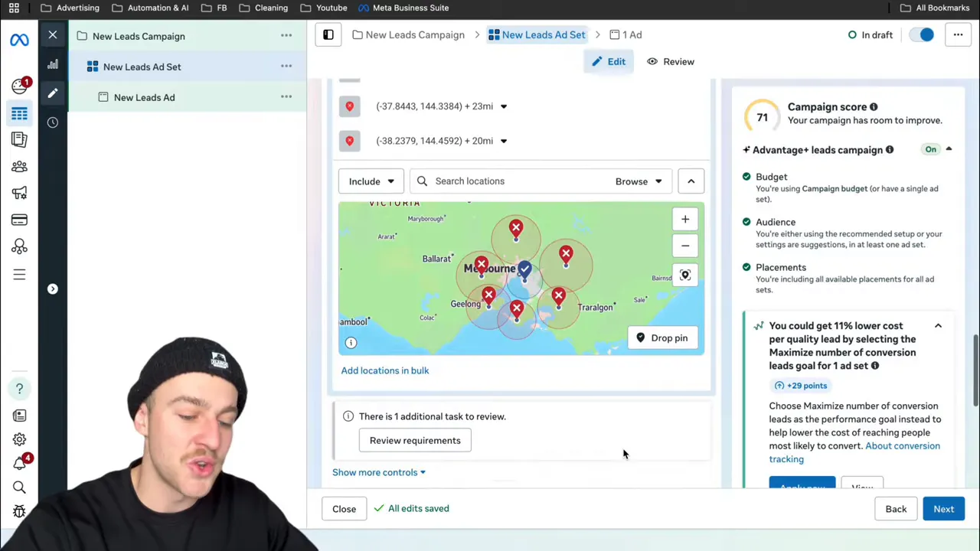Viewport: 980px width, 551px height.
Task: Open Notifications bell with badge 4
Action: click(21, 462)
